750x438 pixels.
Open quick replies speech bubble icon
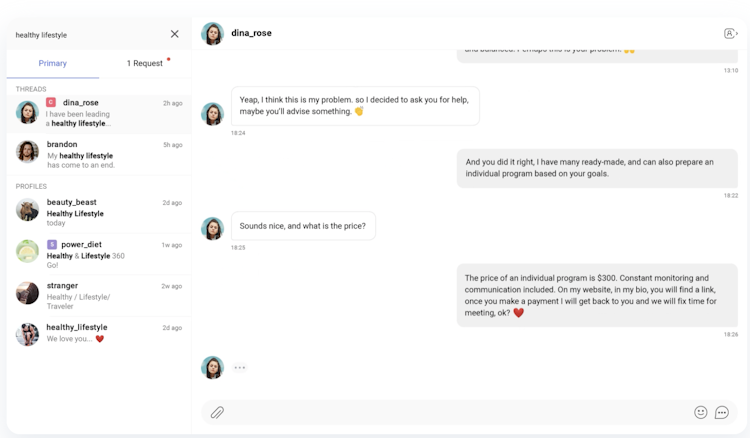[x=722, y=412]
